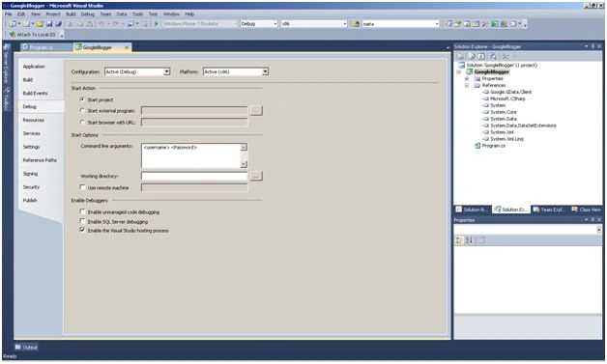Viewport: 607px width, 364px height.
Task: Click the Open File folder icon in toolbar
Action: 40,24
